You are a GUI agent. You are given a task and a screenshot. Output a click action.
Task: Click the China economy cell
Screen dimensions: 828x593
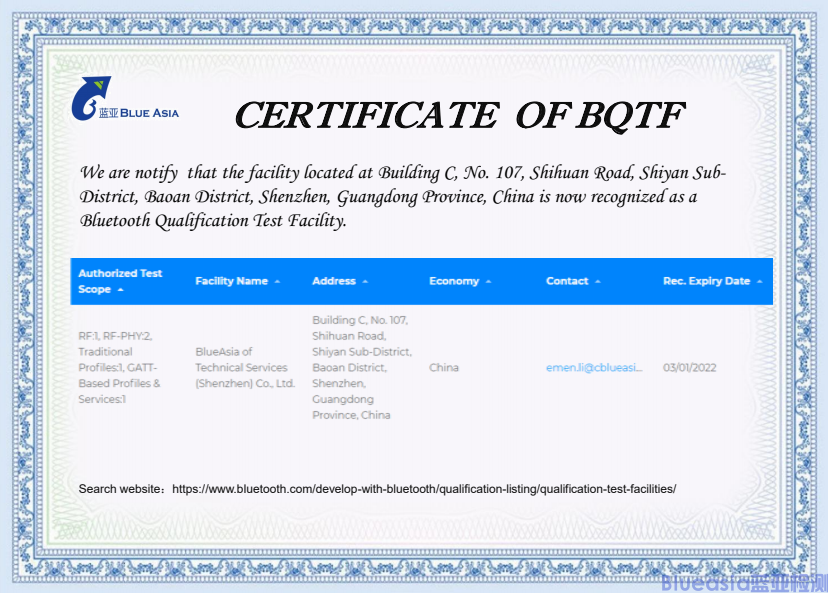444,368
